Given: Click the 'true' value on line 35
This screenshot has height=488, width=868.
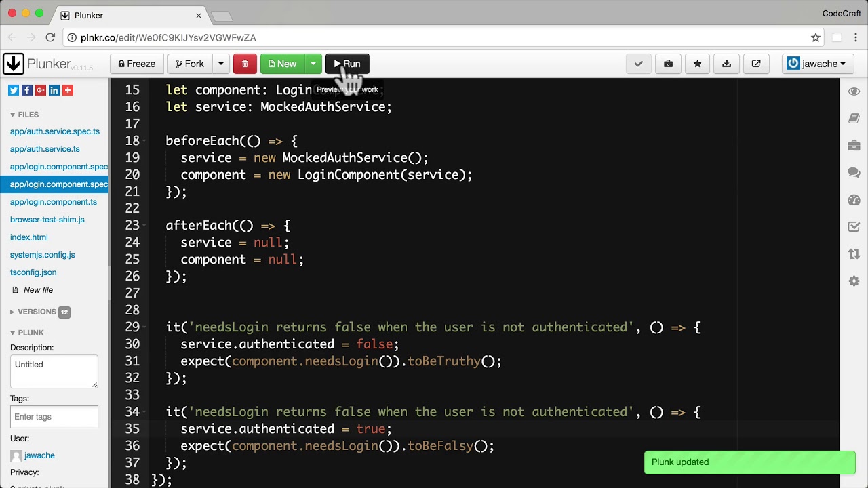Looking at the screenshot, I should pos(371,429).
